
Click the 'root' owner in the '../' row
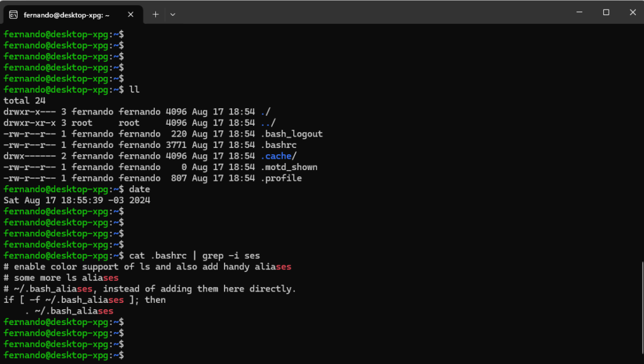pos(82,123)
